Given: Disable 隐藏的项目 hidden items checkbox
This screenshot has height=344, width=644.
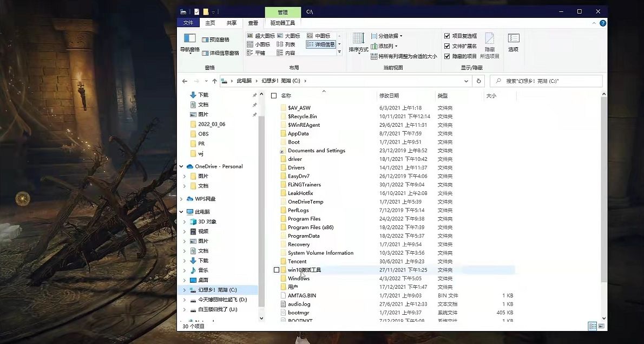Looking at the screenshot, I should (x=447, y=56).
